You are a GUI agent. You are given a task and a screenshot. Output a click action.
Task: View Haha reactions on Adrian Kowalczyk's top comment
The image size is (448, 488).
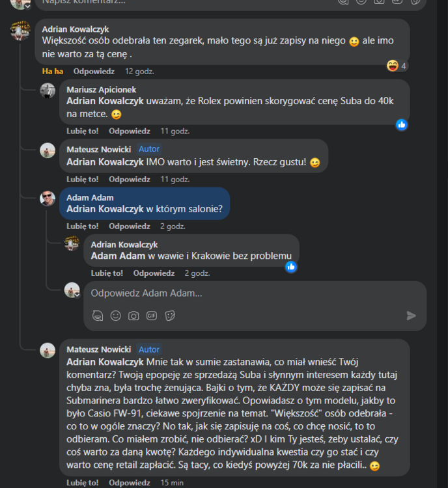pos(397,66)
